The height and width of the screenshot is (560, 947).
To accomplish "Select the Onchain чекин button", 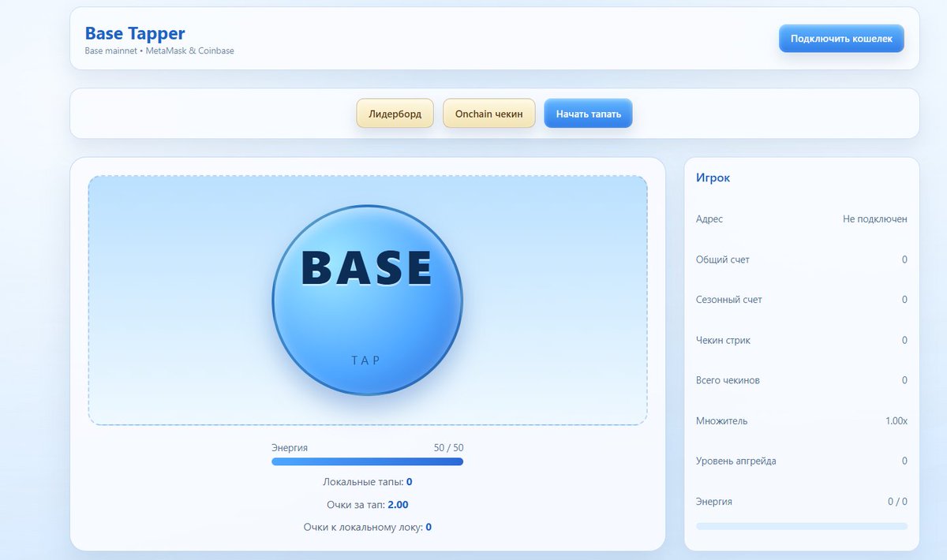I will tap(489, 114).
